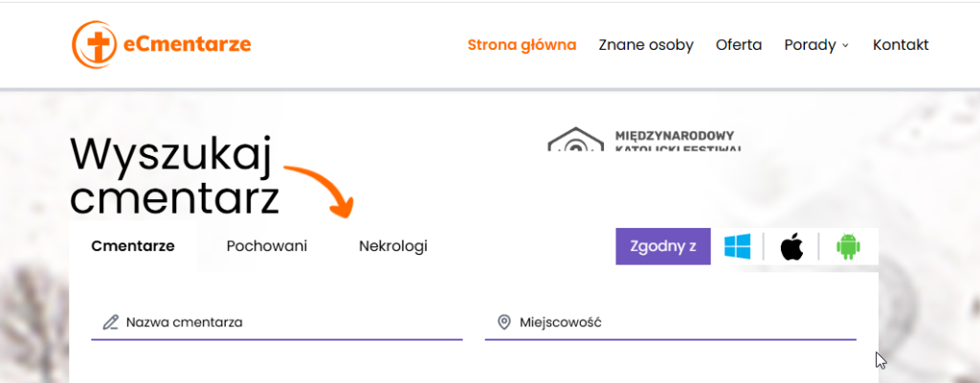Select the Apple compatibility icon
This screenshot has width=980, height=383.
pyautogui.click(x=791, y=247)
